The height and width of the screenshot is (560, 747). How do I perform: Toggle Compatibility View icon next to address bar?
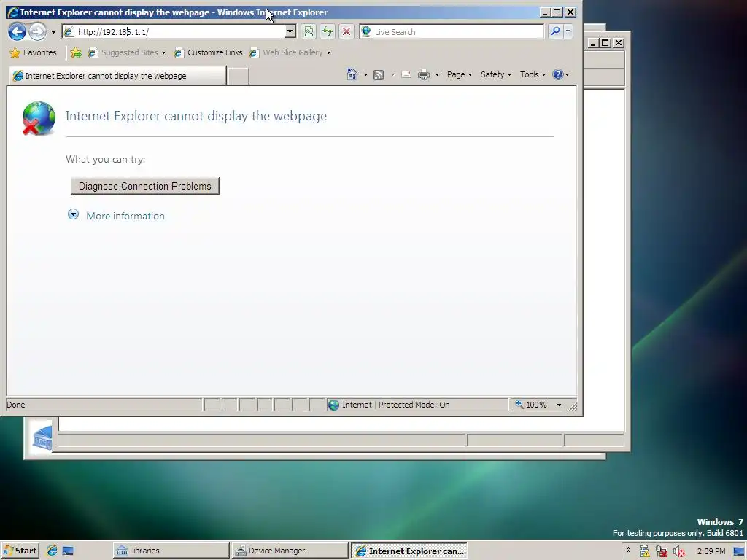pyautogui.click(x=309, y=32)
